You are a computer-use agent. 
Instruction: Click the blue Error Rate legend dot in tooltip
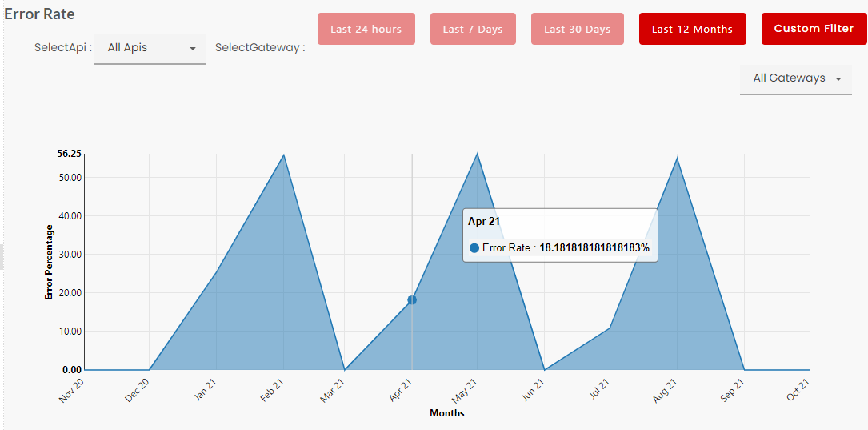point(474,248)
